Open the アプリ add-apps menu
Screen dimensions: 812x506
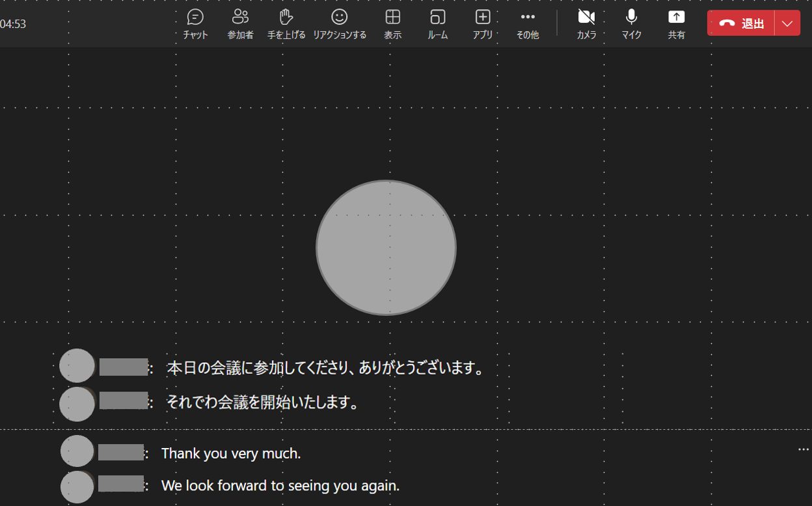pyautogui.click(x=483, y=24)
